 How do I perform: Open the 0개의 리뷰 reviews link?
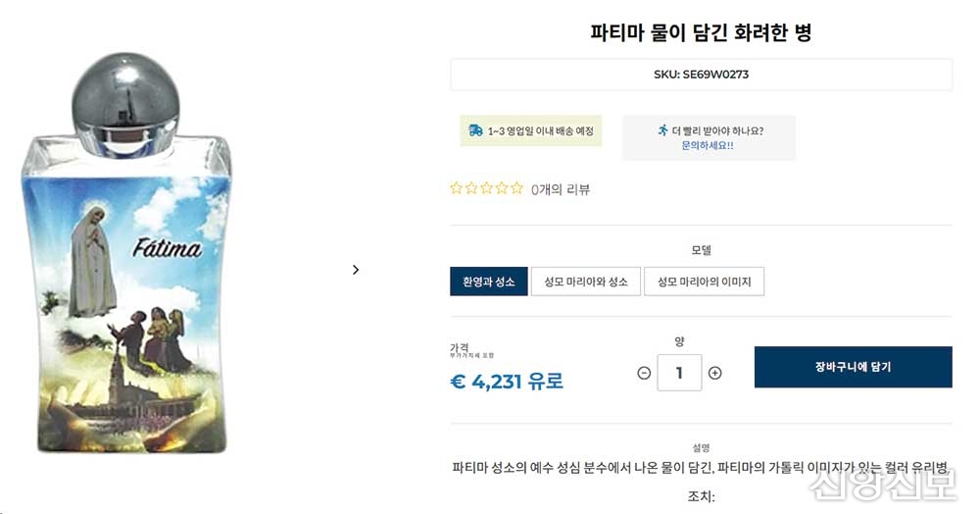click(x=561, y=189)
